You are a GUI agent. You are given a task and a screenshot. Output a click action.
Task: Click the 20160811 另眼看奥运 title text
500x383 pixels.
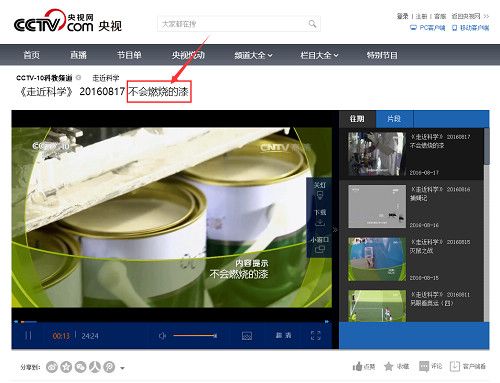[x=440, y=299]
